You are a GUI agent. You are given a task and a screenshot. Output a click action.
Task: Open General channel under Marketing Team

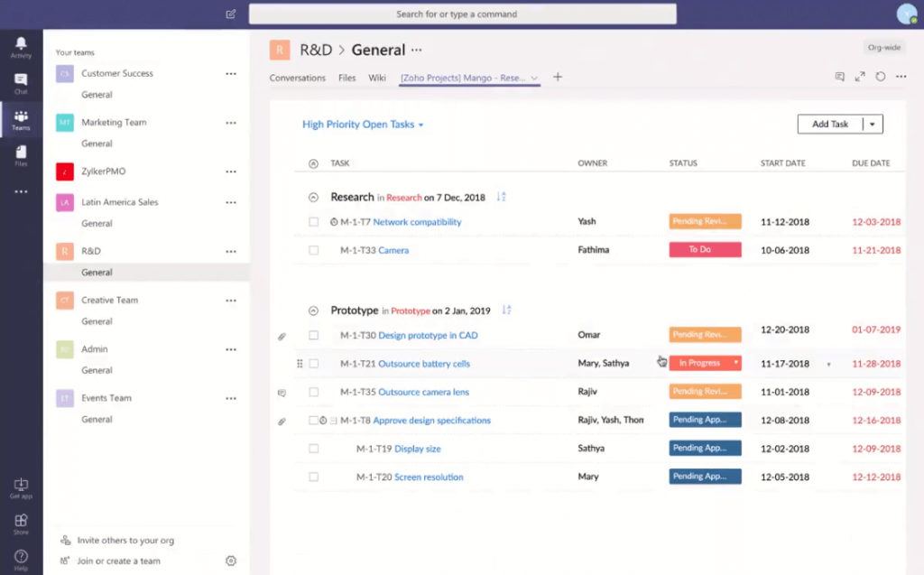click(97, 144)
